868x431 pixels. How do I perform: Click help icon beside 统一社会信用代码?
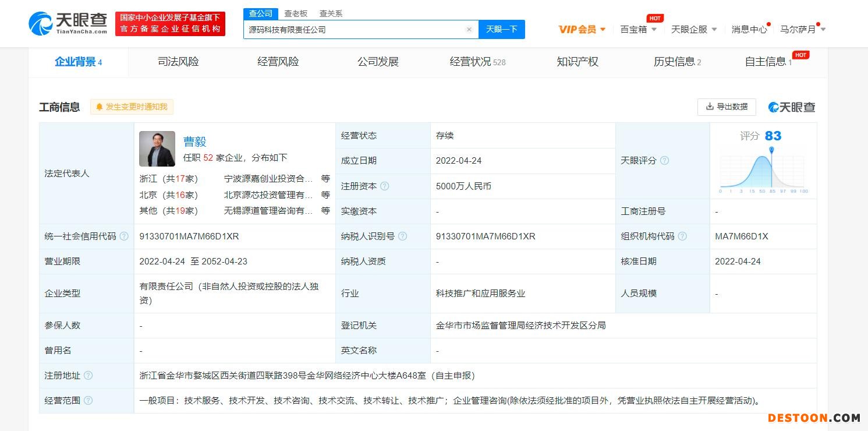[124, 236]
